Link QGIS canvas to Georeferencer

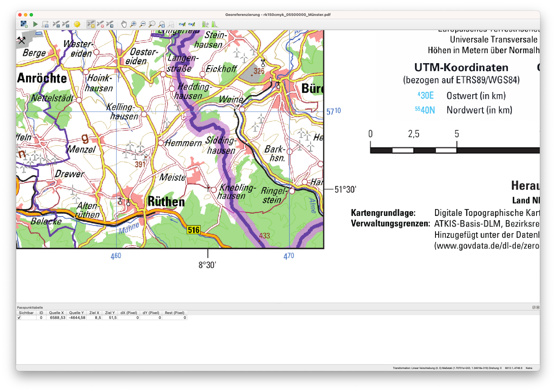(192, 24)
